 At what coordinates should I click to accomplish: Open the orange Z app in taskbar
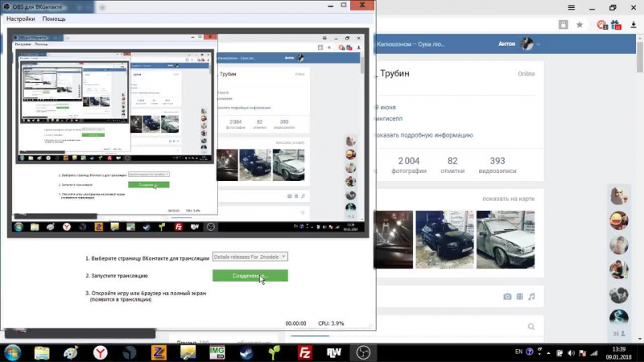pyautogui.click(x=159, y=352)
